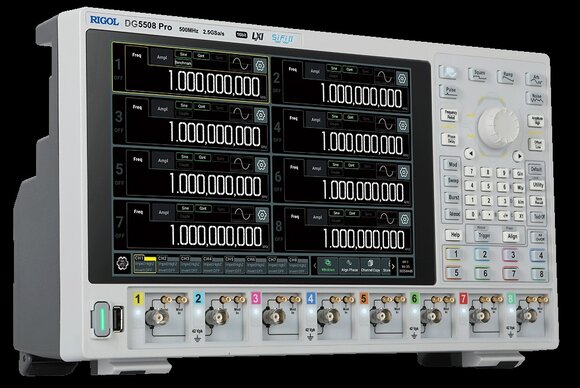Push the Sine waveform hardware key

click(448, 72)
